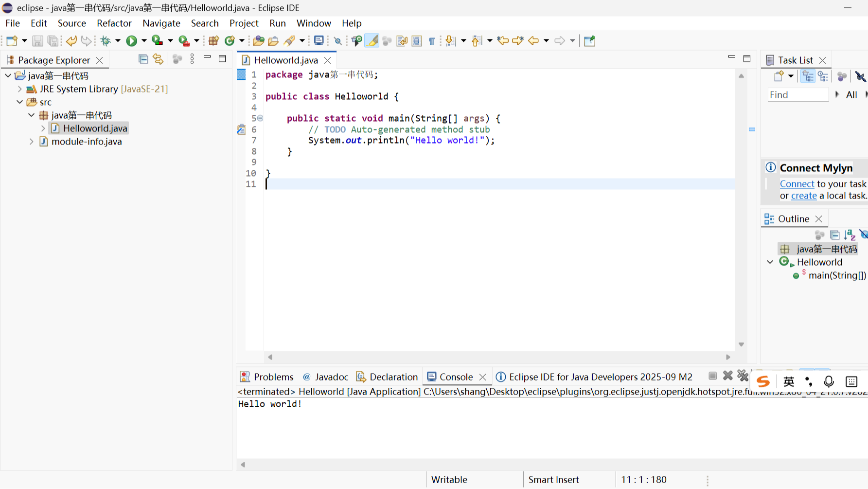Open the Run button dropdown arrow
Screen dimensions: 868x489
(144, 41)
